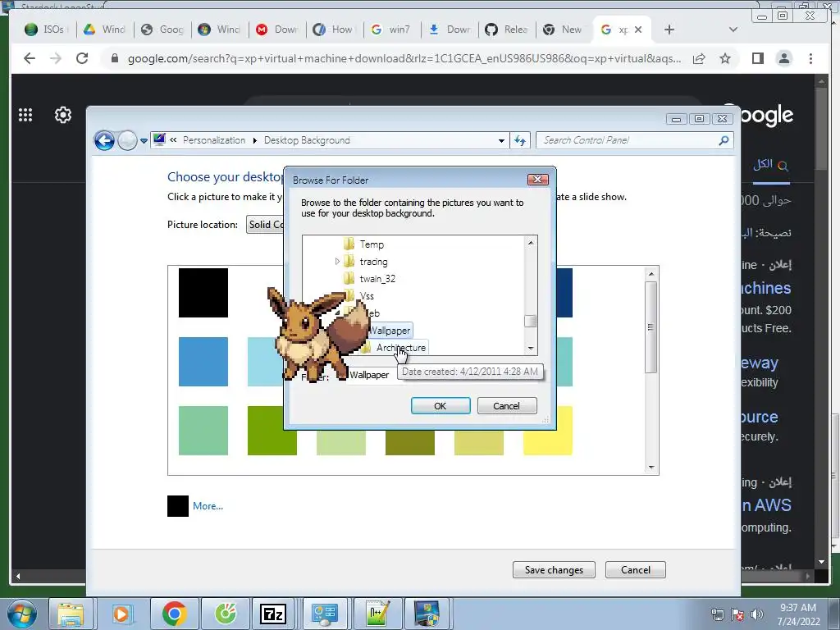
Task: Go back in the Chrome browser
Action: [x=30, y=58]
